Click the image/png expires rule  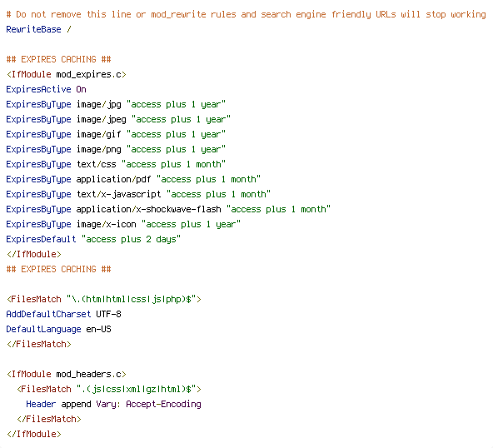click(x=116, y=150)
